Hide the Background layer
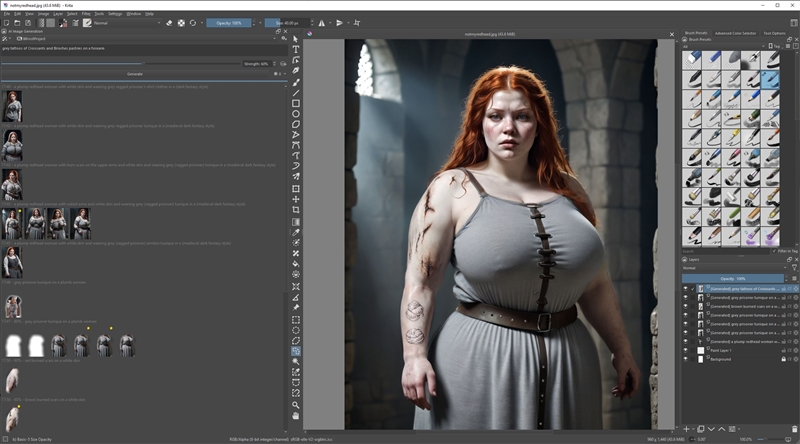The image size is (800, 444). tap(686, 359)
